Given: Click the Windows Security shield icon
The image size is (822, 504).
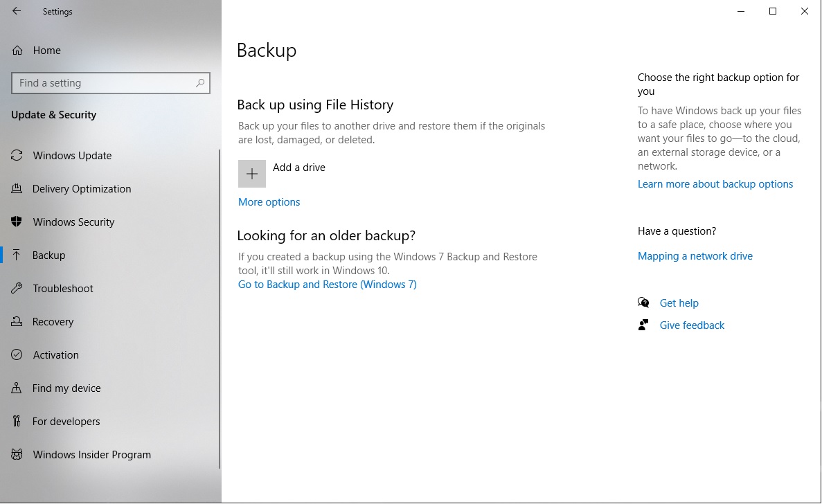Looking at the screenshot, I should click(17, 222).
